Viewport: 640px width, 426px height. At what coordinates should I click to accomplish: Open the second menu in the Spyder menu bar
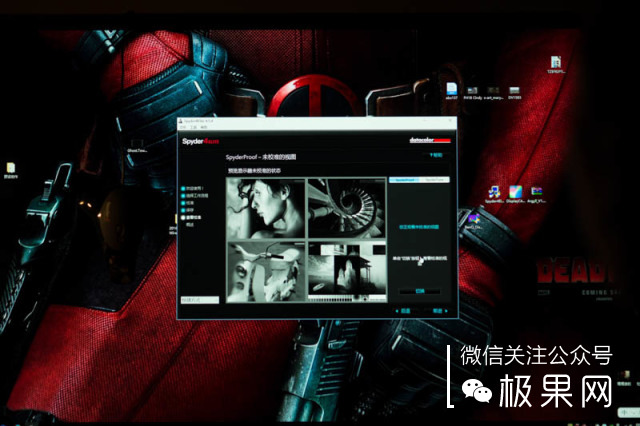[x=193, y=127]
